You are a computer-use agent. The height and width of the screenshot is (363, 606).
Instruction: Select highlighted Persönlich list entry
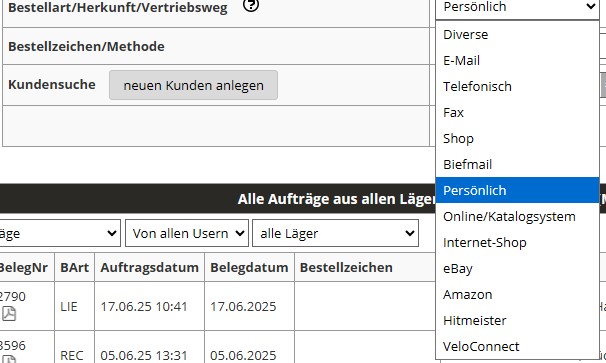[x=517, y=190]
